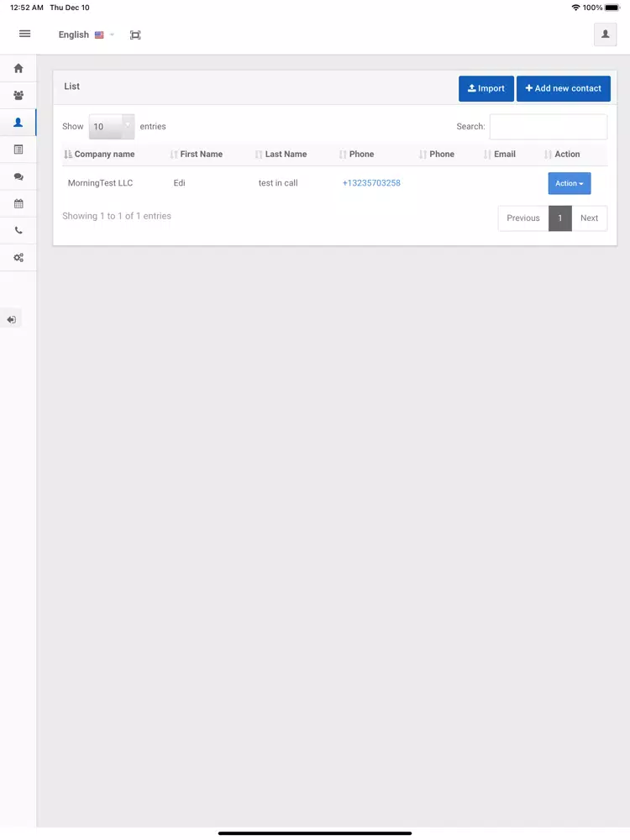Screen dimensions: 630x840
Task: Open the groups sidebar icon
Action: coord(18,96)
